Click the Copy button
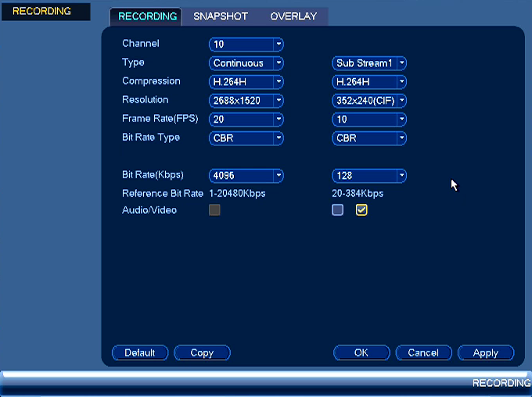 pyautogui.click(x=202, y=353)
